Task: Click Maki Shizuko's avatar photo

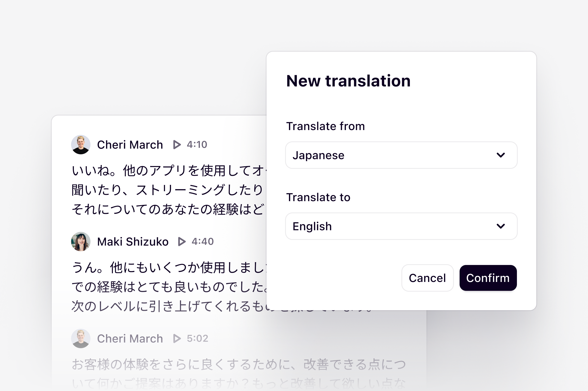Action: pos(81,242)
